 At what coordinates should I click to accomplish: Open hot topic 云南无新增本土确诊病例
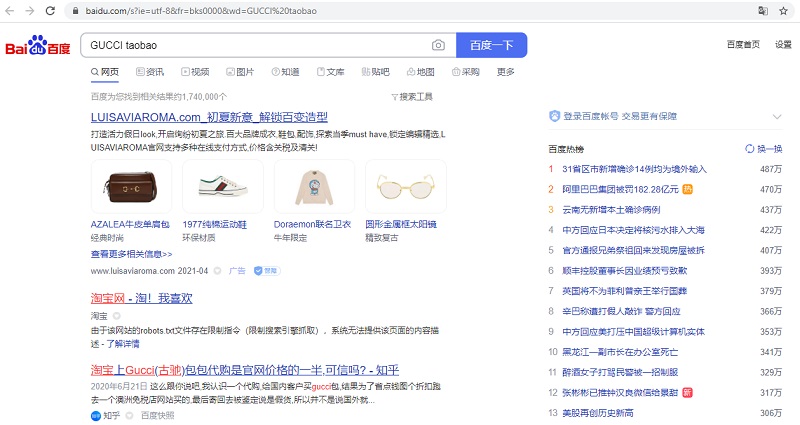611,210
